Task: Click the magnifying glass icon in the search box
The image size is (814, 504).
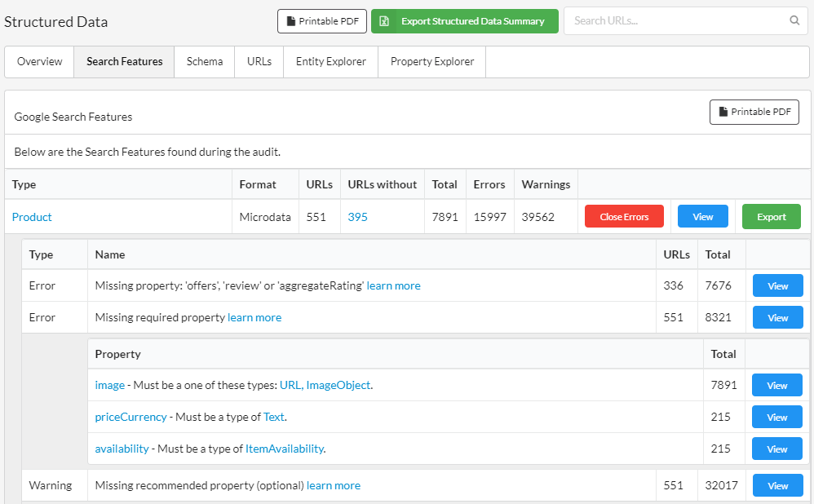Action: (794, 20)
